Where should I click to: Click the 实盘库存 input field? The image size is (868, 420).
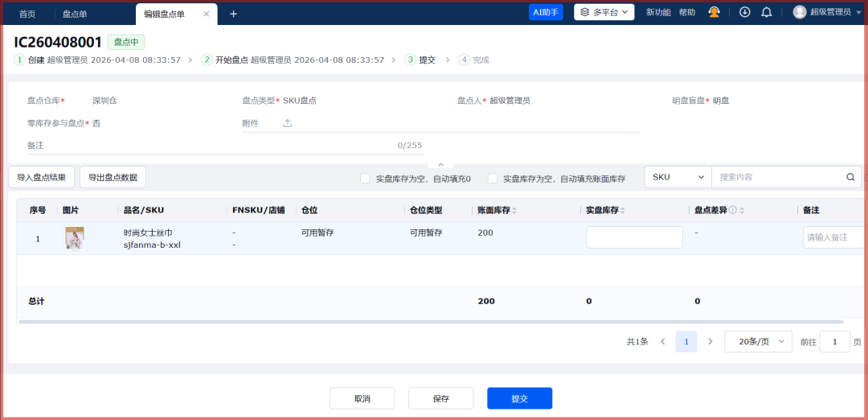[x=634, y=237]
